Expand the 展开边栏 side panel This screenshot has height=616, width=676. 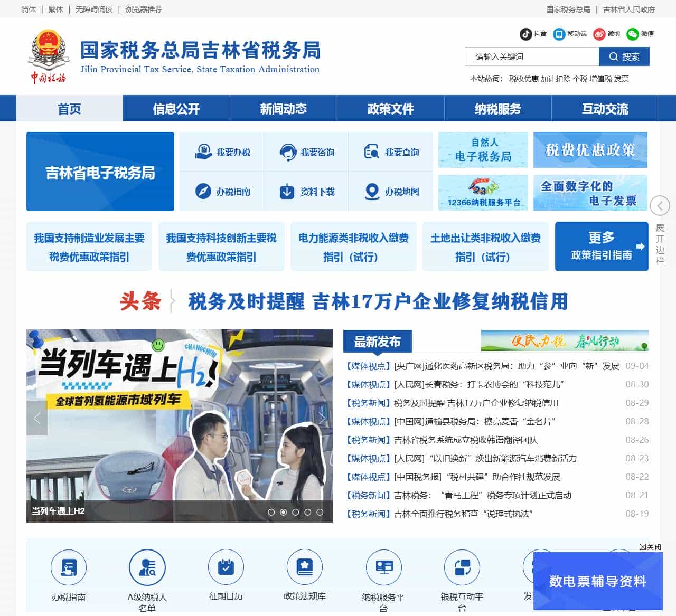[660, 206]
